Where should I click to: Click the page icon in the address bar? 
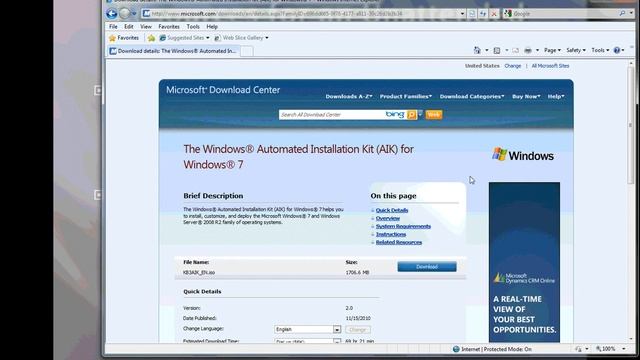tap(147, 13)
